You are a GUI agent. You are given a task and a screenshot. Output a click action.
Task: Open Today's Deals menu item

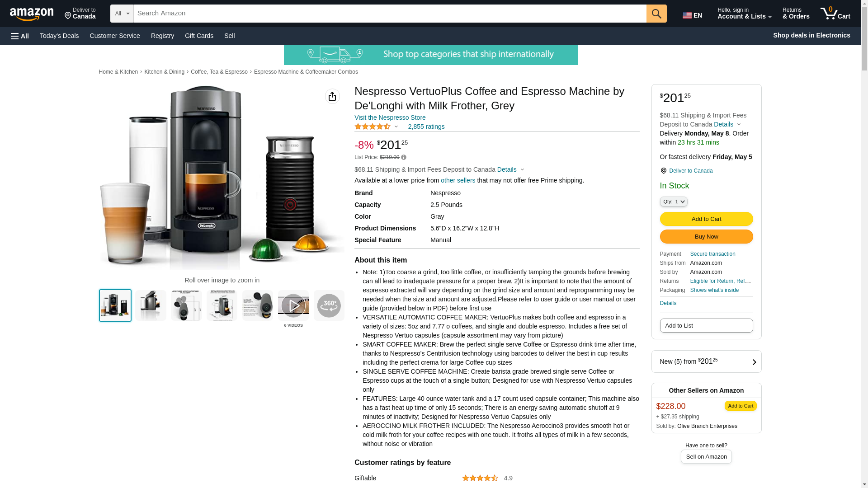pos(59,36)
